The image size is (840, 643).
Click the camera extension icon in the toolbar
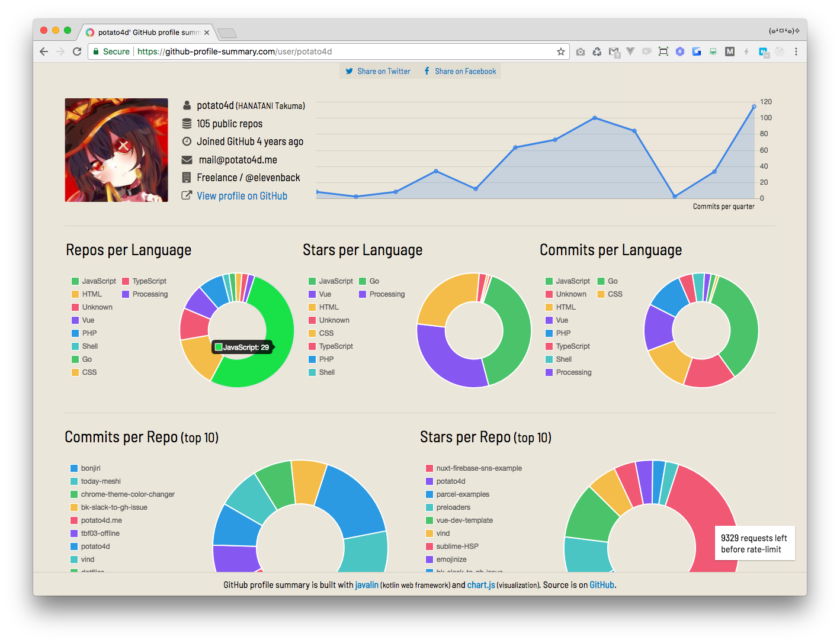pos(580,52)
